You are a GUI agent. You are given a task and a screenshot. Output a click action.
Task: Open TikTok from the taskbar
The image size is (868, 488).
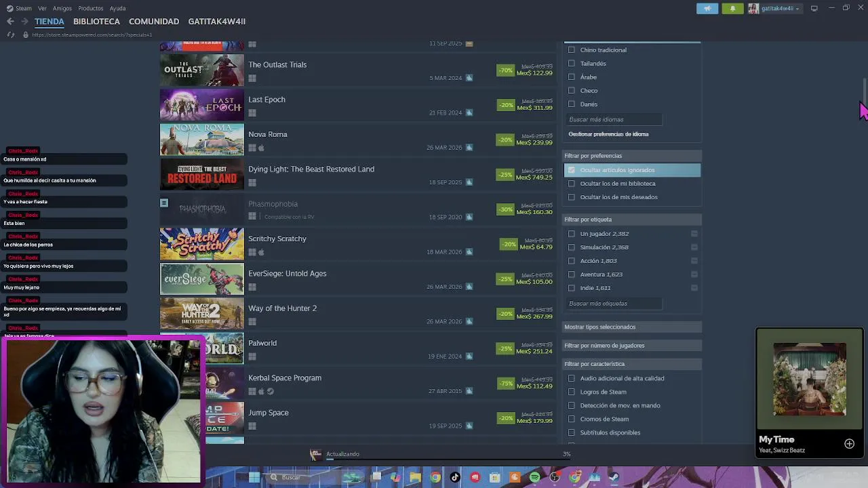(x=455, y=477)
